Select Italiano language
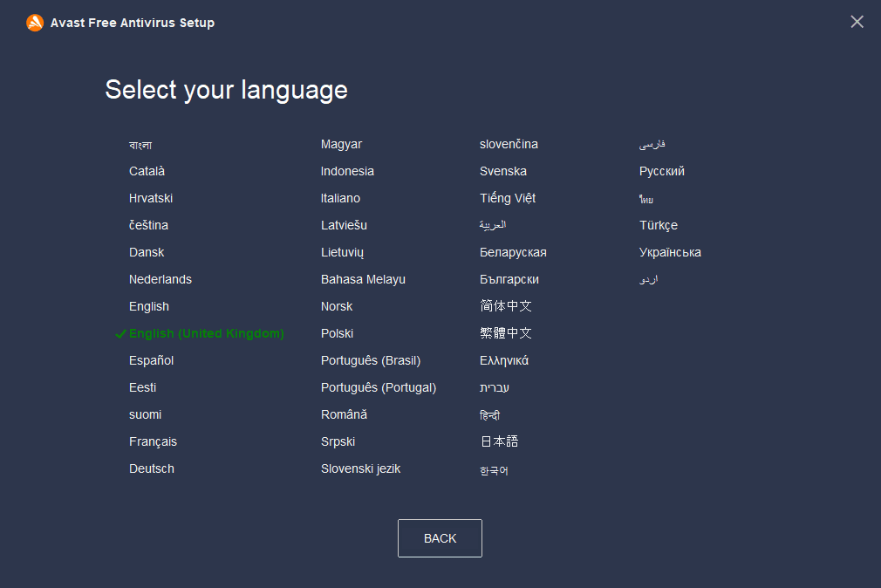881x588 pixels. [340, 198]
